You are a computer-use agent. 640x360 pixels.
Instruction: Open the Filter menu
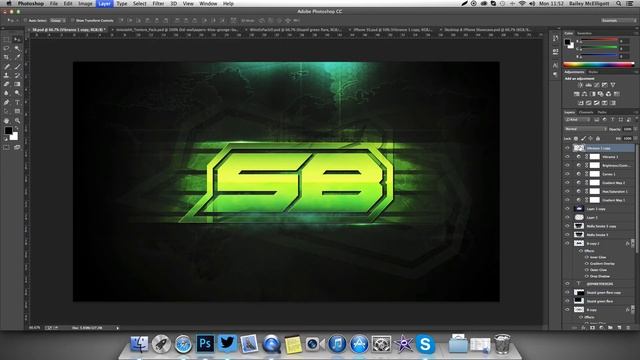coord(158,3)
